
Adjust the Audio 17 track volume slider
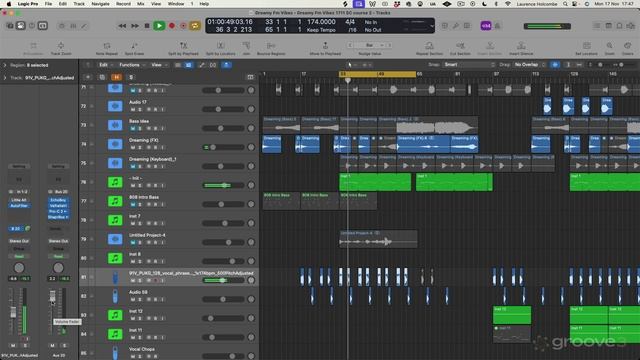point(224,109)
